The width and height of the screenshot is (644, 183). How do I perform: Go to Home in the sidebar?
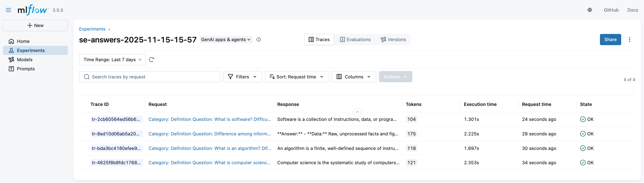click(x=23, y=41)
